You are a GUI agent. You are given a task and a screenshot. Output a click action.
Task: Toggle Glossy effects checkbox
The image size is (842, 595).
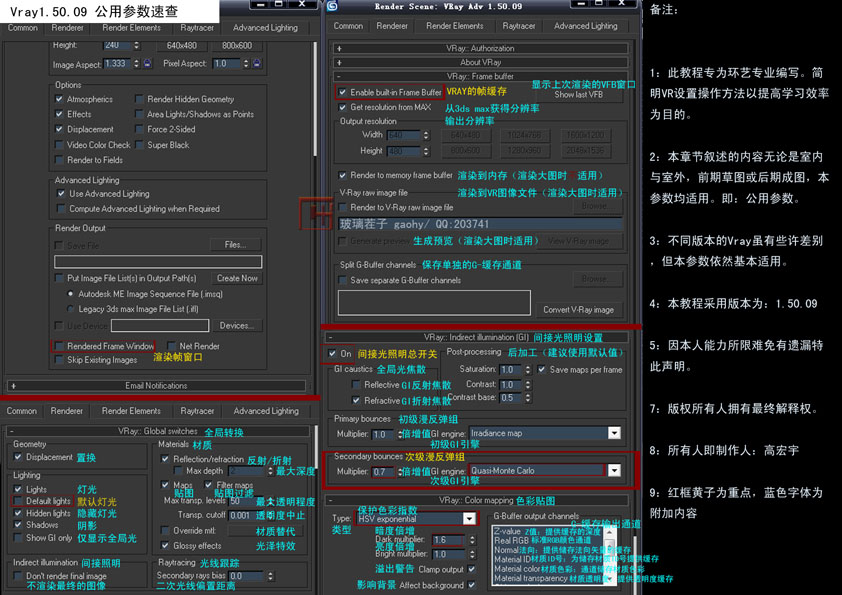(x=165, y=546)
